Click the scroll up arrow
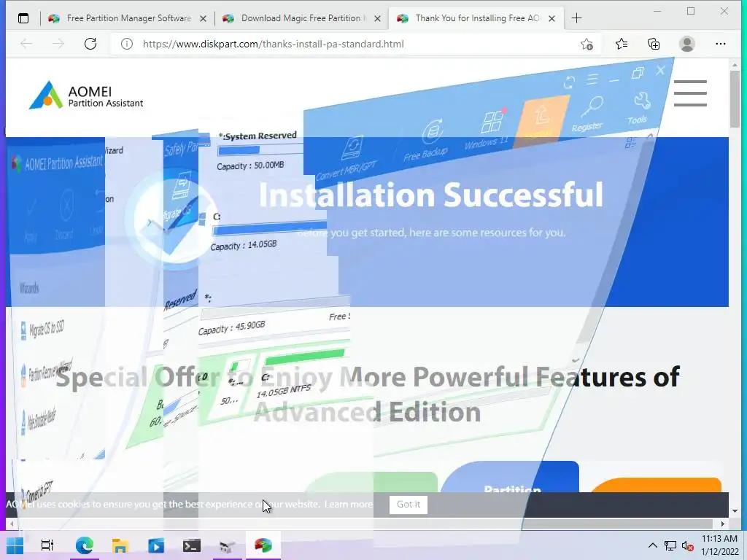Viewport: 747px width, 560px height. (735, 64)
